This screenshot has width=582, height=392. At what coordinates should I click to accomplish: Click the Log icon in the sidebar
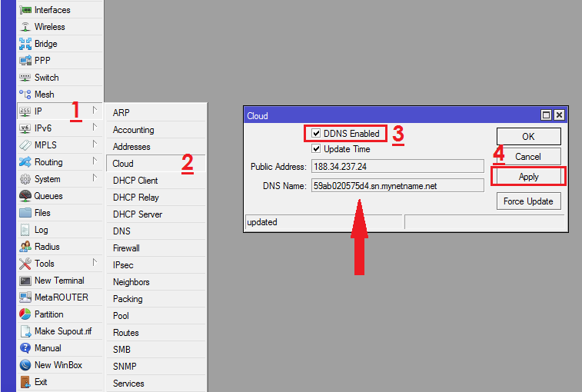(x=25, y=230)
